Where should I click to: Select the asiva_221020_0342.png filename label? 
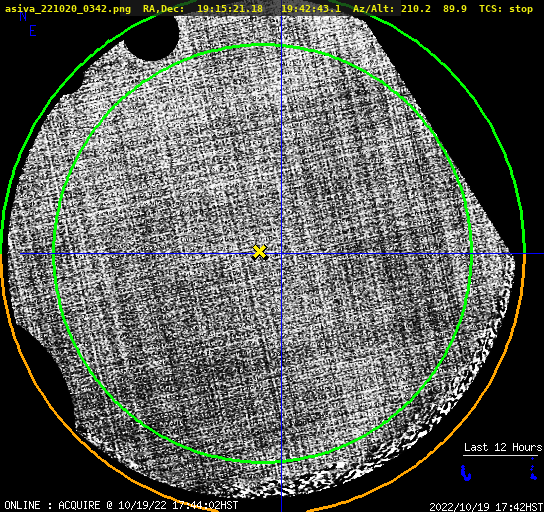pos(68,9)
